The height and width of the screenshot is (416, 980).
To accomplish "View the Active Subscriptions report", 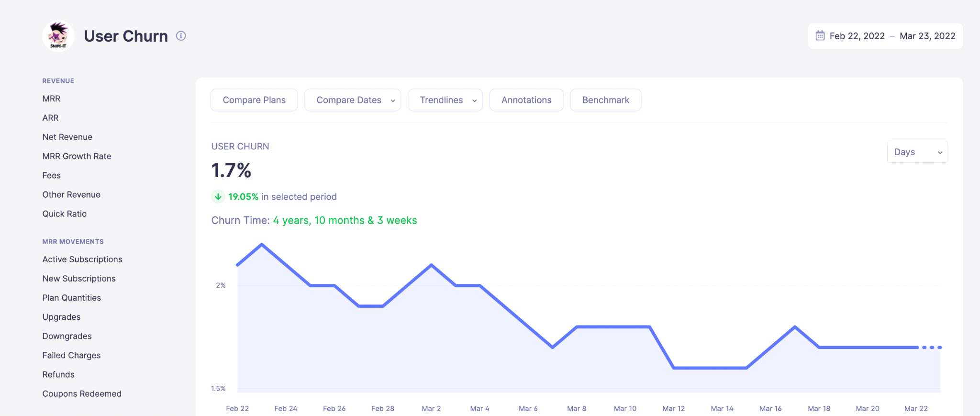I will (82, 259).
